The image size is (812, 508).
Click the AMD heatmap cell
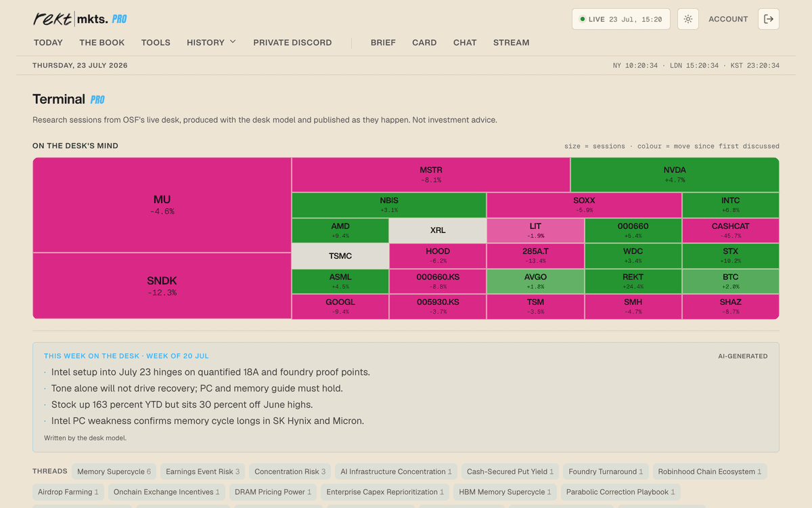coord(340,230)
